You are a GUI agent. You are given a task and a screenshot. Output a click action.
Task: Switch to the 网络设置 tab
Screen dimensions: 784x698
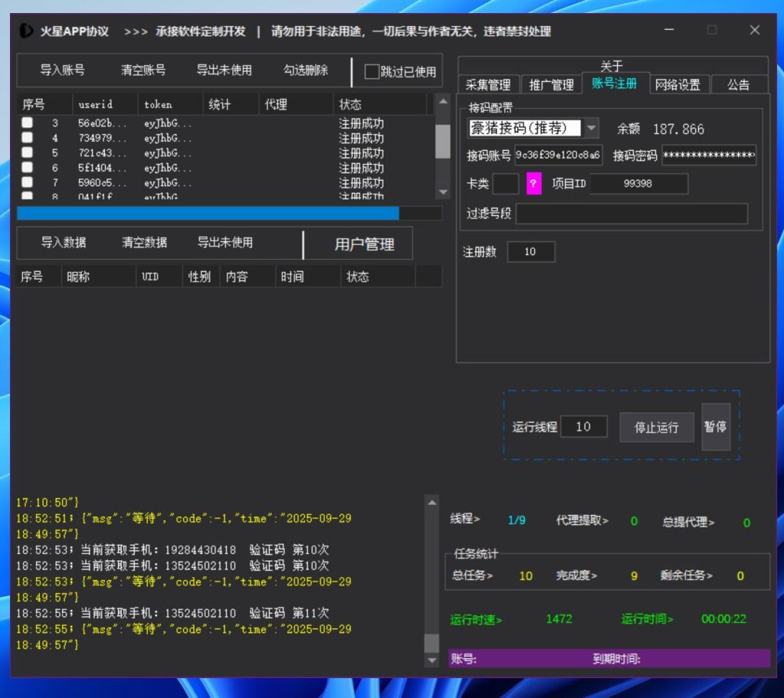tap(678, 85)
